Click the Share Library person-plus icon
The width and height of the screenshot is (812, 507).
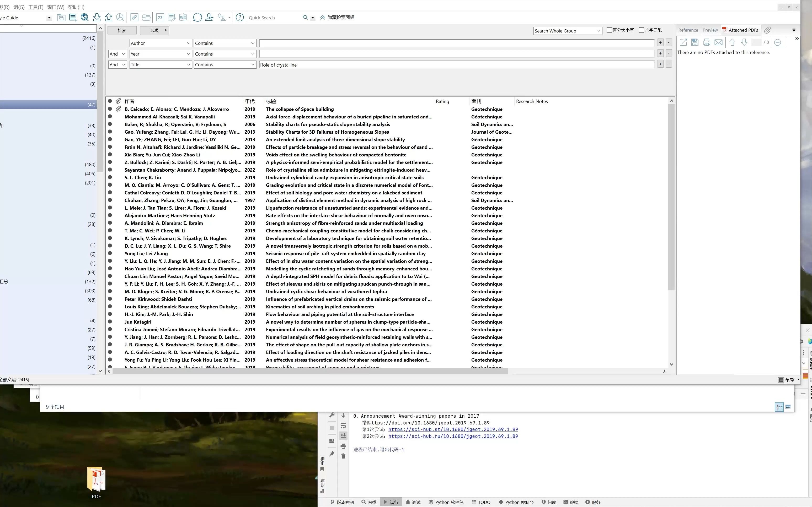[209, 18]
